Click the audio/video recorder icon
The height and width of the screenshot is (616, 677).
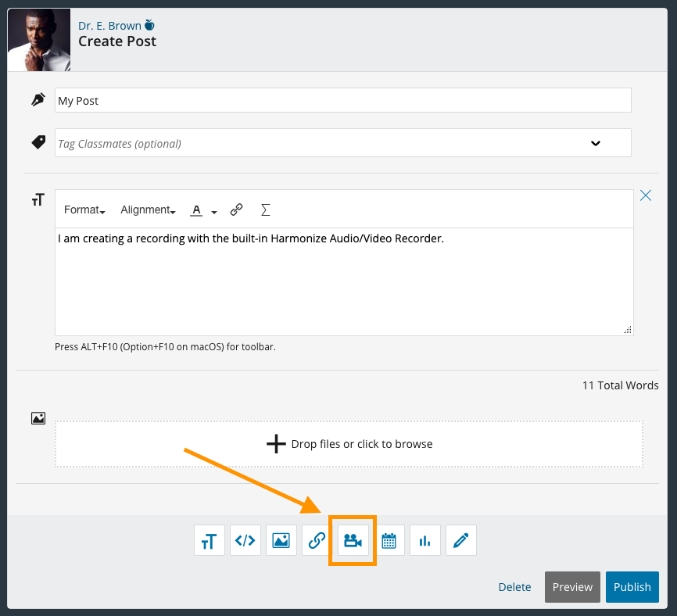pos(353,540)
